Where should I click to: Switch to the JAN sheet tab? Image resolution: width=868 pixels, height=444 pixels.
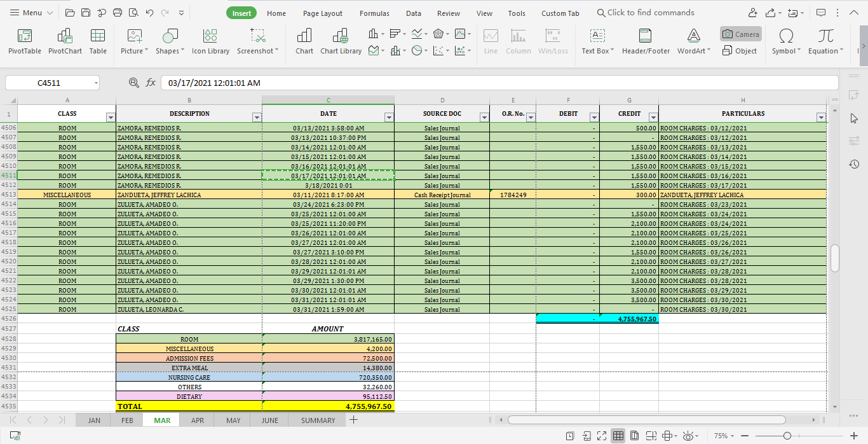pos(94,420)
